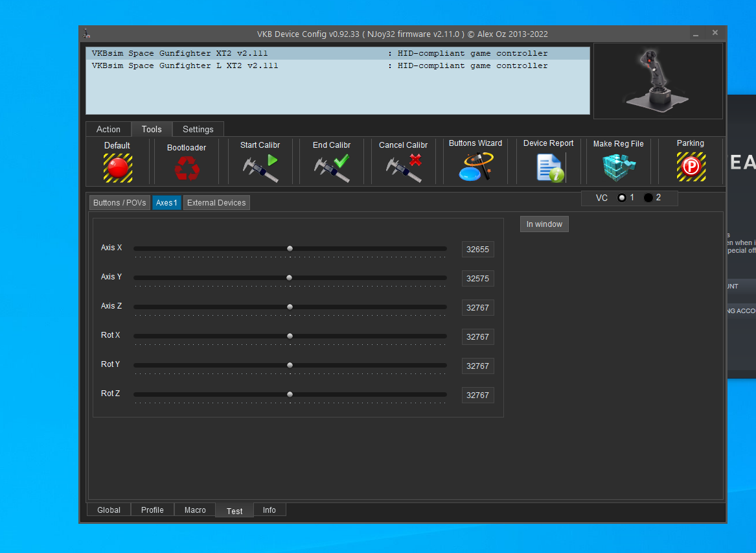
Task: Click the Axis Z value field 32767
Action: [478, 308]
